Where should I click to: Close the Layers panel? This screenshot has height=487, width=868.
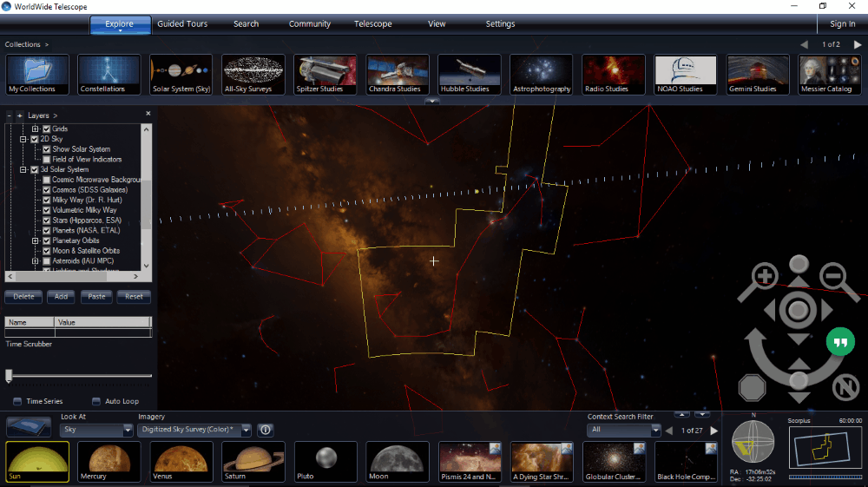coord(148,114)
